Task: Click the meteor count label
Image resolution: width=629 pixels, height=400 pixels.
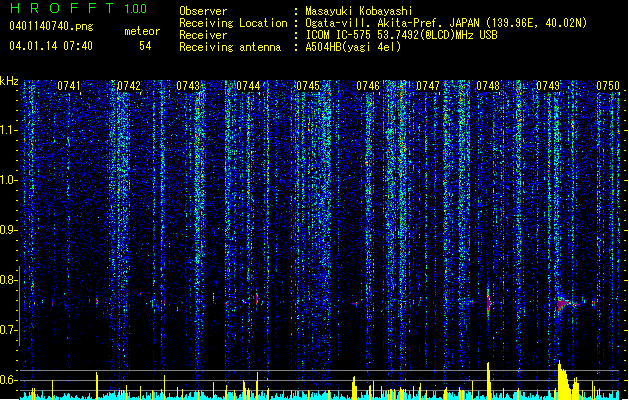Action: pyautogui.click(x=142, y=31)
